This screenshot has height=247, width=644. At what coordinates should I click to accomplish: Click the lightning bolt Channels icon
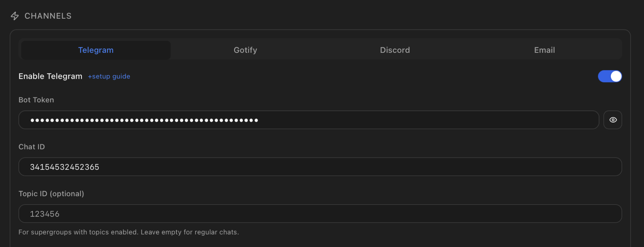(x=15, y=16)
